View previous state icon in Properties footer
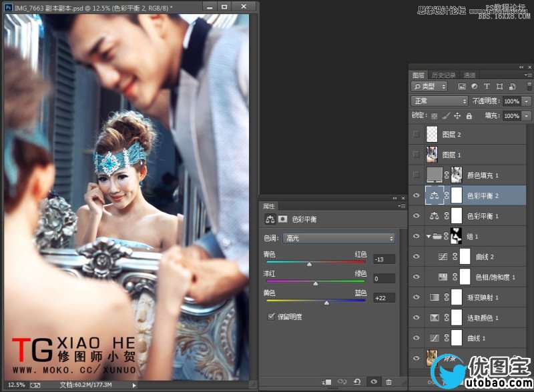This screenshot has width=534, height=392. click(342, 382)
